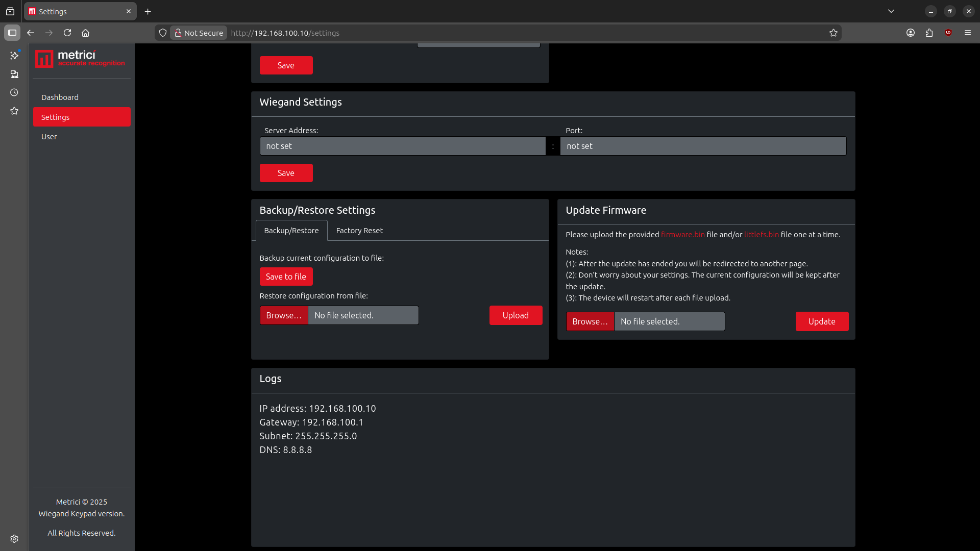Screen dimensions: 980x551
Task: Open the AI chatbot sidebar icon
Action: (14, 55)
